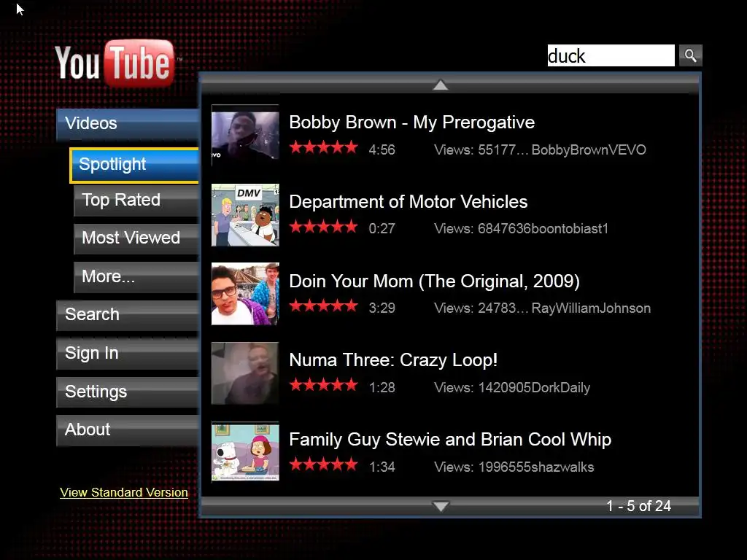Image resolution: width=747 pixels, height=560 pixels.
Task: Click title 'Doin Your Mom (The Original, 2009)'
Action: [x=434, y=281]
